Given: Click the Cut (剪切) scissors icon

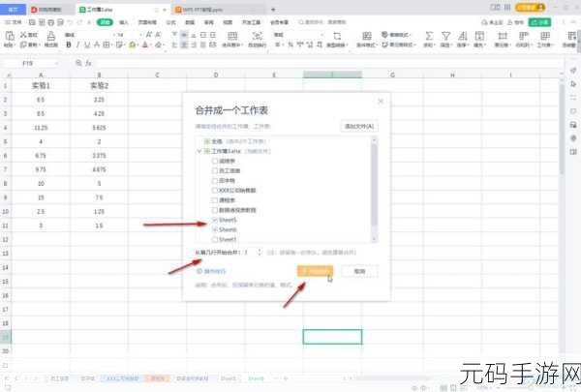Looking at the screenshot, I should (23, 35).
